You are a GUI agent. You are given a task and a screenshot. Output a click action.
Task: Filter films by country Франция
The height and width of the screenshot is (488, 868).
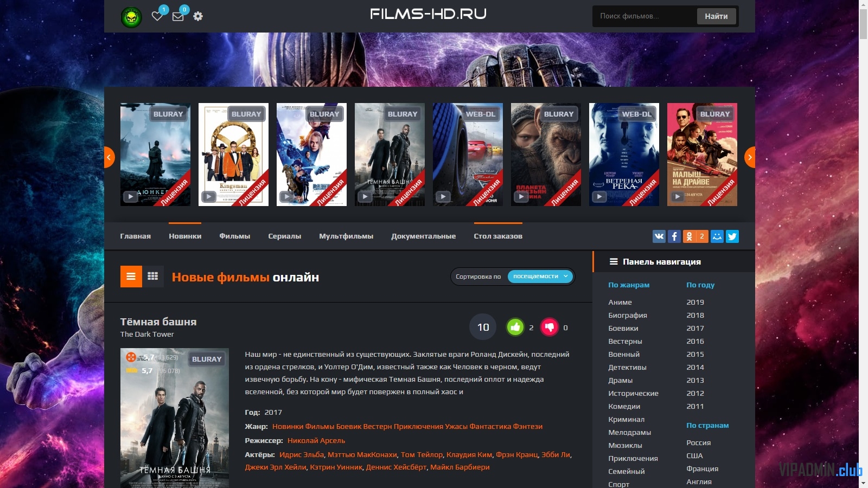pos(703,469)
